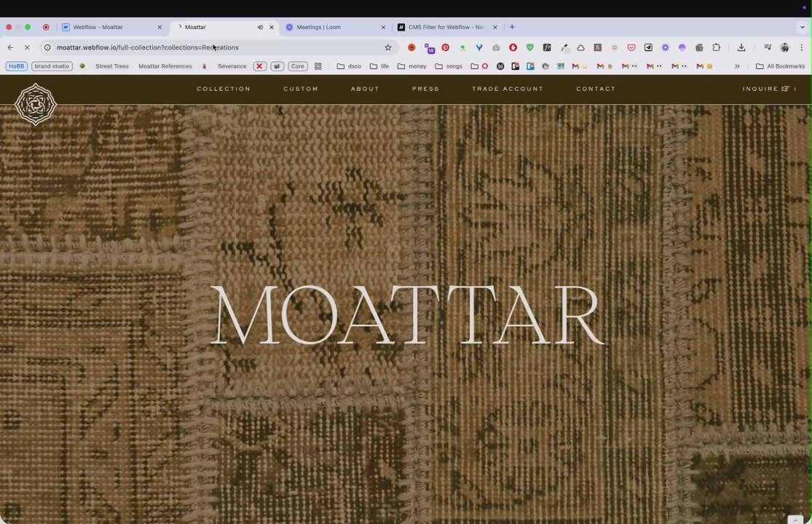The height and width of the screenshot is (524, 812).
Task: Click the INQUIRE button in header
Action: pyautogui.click(x=768, y=89)
